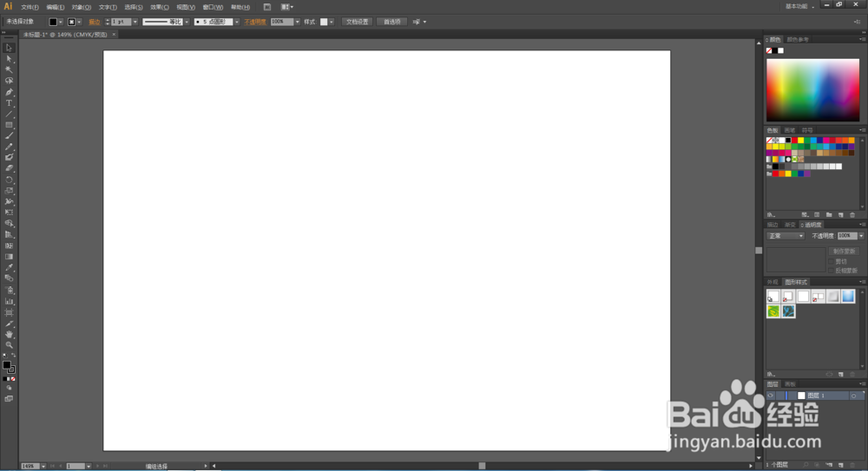The height and width of the screenshot is (471, 868).
Task: Click the orange 描边 link
Action: pyautogui.click(x=94, y=23)
